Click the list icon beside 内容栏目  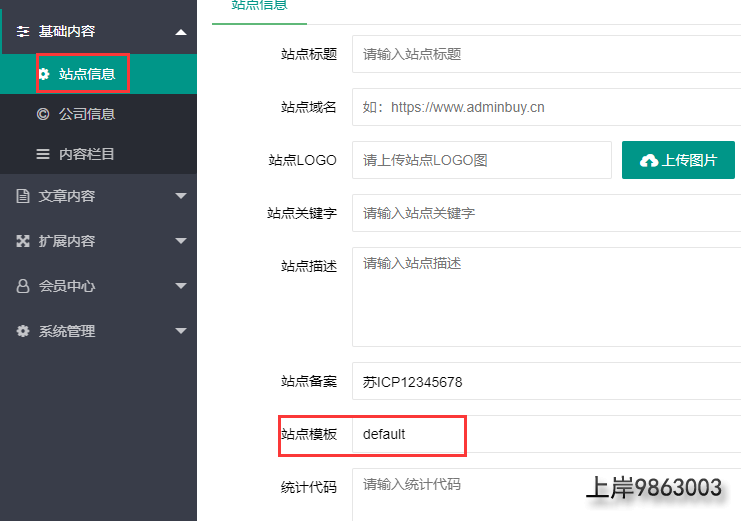pos(43,154)
